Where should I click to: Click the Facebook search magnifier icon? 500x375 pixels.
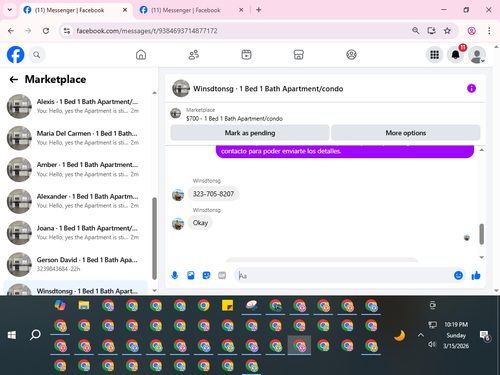click(x=37, y=55)
